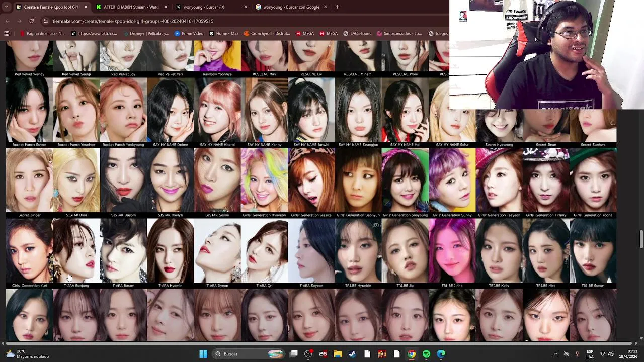Click the scroll-down arrow of vertical scrollbar
Image resolution: width=644 pixels, height=362 pixels.
click(641, 338)
